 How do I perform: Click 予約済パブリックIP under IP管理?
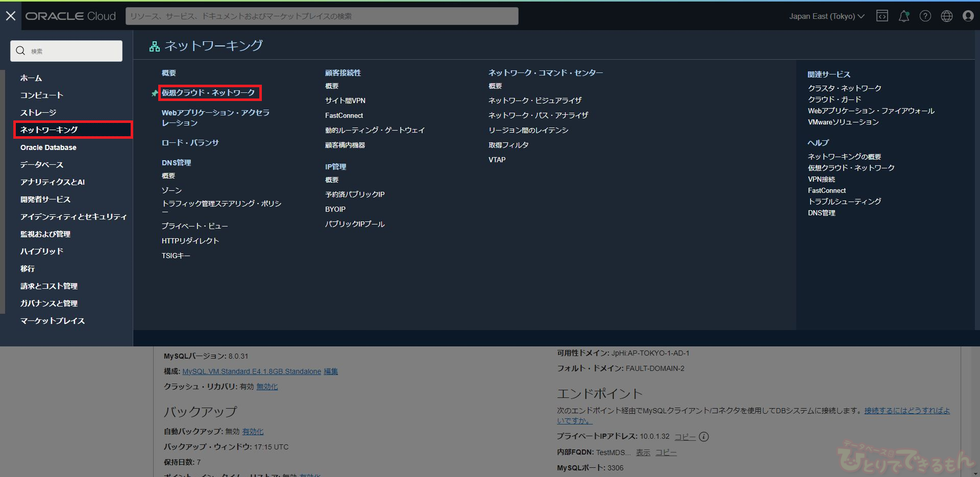[355, 194]
